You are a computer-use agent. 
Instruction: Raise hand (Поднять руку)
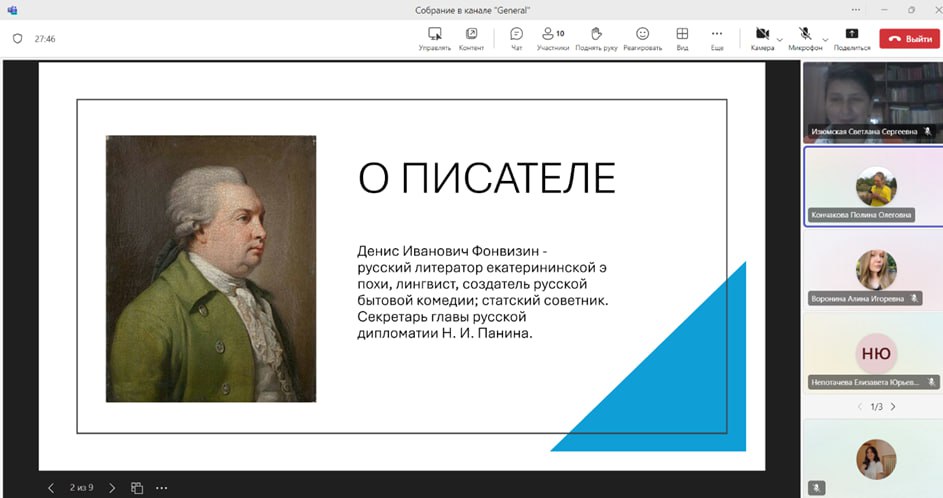[596, 38]
